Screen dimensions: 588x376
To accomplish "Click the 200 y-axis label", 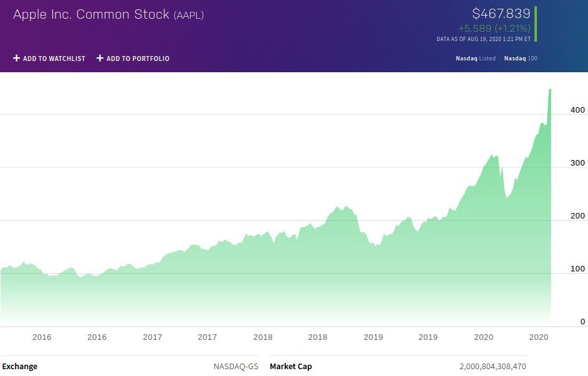I will click(577, 215).
